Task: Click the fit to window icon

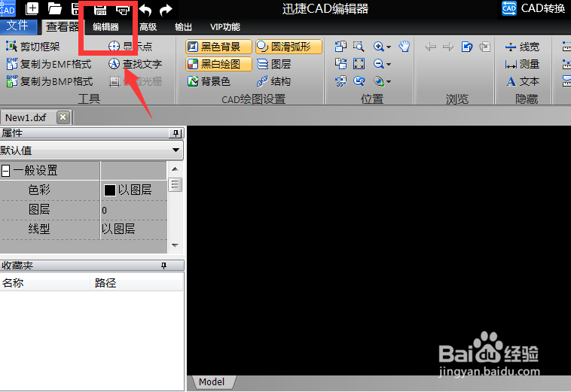Action: pyautogui.click(x=359, y=64)
